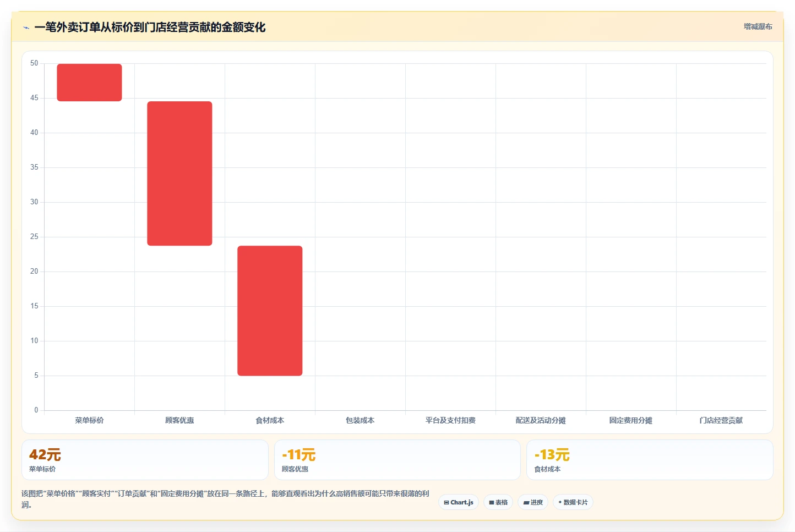Screen dimensions: 795x532
Task: Click the 门店经营贡献 axis label
Action: (721, 420)
